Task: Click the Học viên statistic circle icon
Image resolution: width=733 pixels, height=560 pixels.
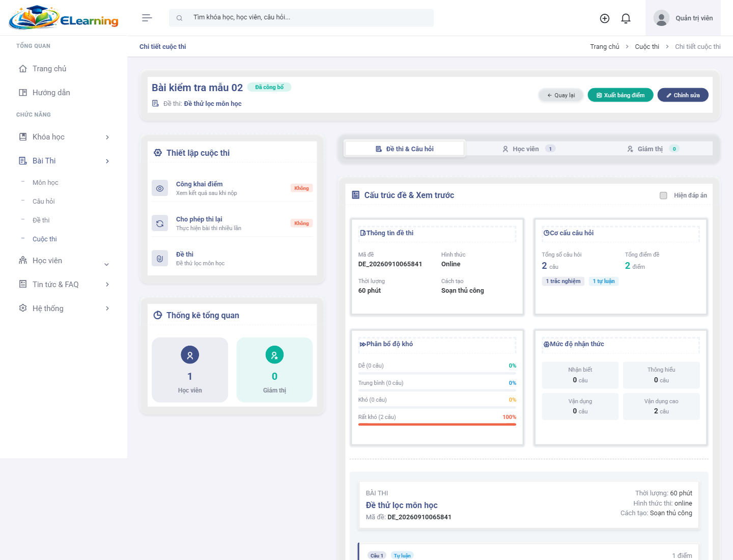Action: pyautogui.click(x=190, y=355)
